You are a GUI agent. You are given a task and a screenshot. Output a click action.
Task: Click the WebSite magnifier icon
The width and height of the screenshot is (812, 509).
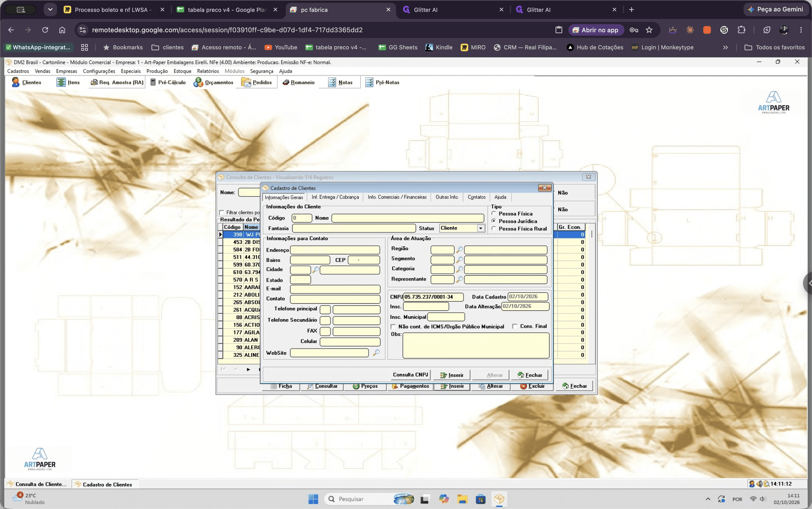coord(376,352)
